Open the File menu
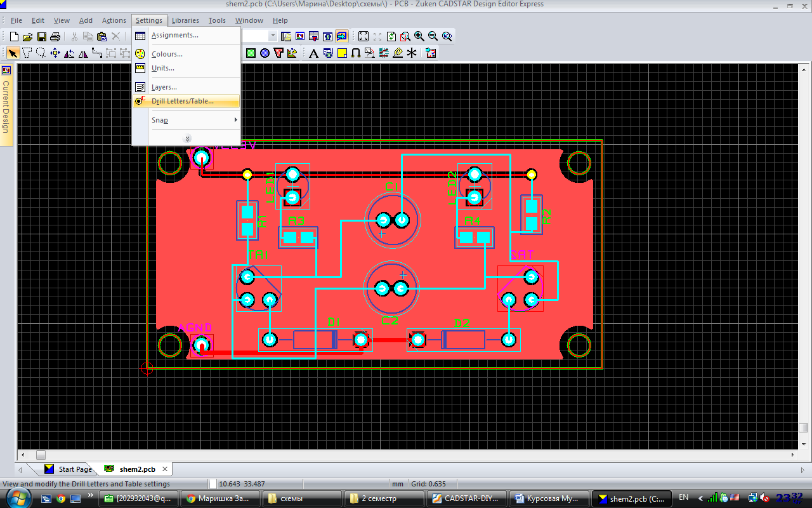The image size is (812, 508). click(16, 20)
